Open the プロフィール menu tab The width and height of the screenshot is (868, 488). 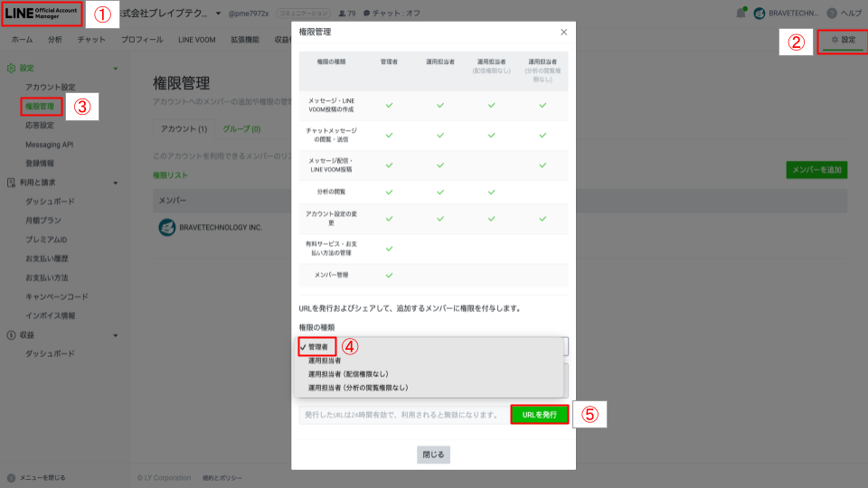coord(142,40)
